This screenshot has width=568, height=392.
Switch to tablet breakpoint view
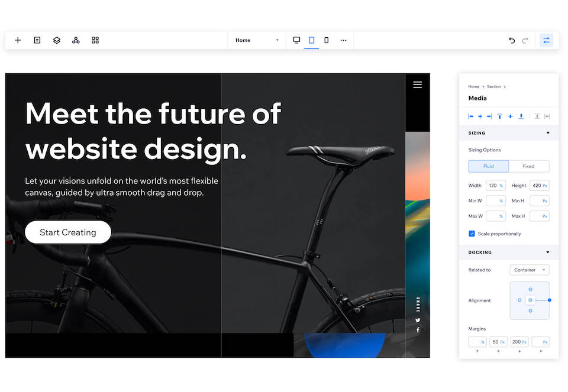point(312,40)
